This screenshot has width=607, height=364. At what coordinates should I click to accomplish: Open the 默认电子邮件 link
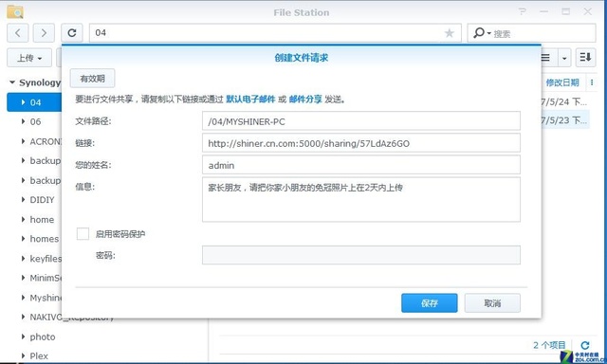pos(250,100)
